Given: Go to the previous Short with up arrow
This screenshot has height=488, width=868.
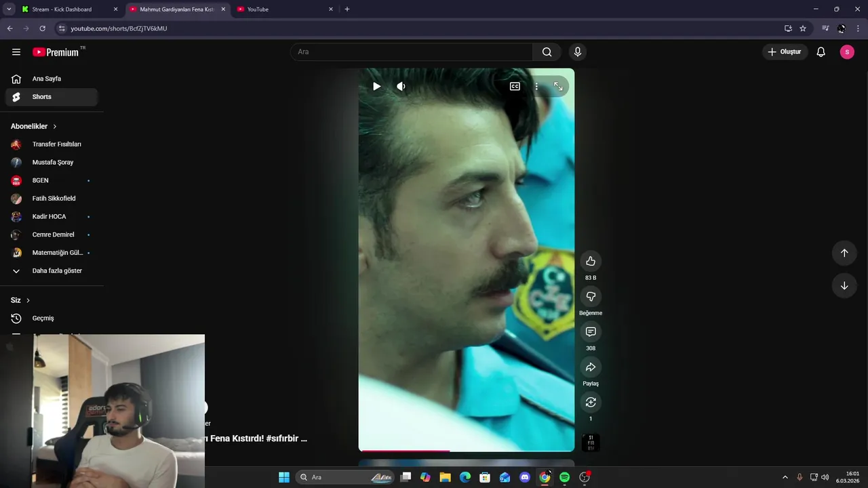Looking at the screenshot, I should tap(844, 253).
